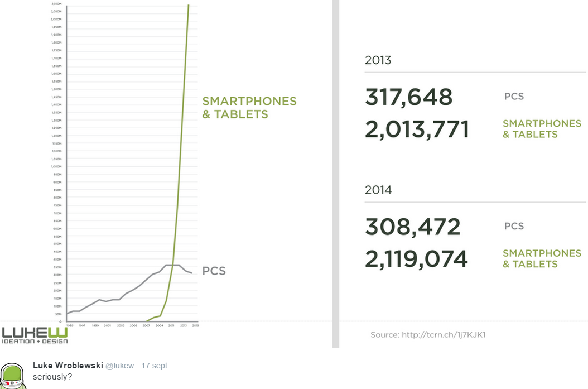This screenshot has height=389, width=588.
Task: Click the 2014 section heading
Action: [378, 190]
